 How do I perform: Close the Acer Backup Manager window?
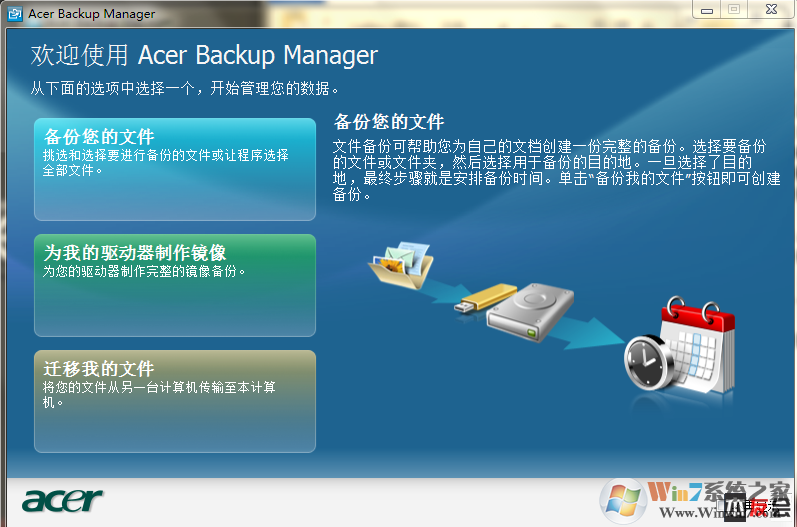pyautogui.click(x=771, y=9)
